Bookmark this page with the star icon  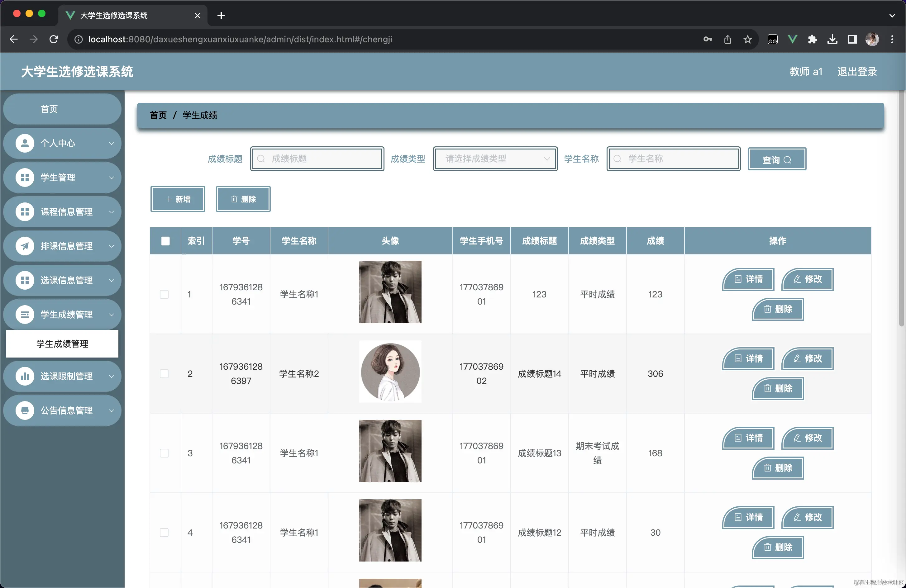pyautogui.click(x=748, y=39)
